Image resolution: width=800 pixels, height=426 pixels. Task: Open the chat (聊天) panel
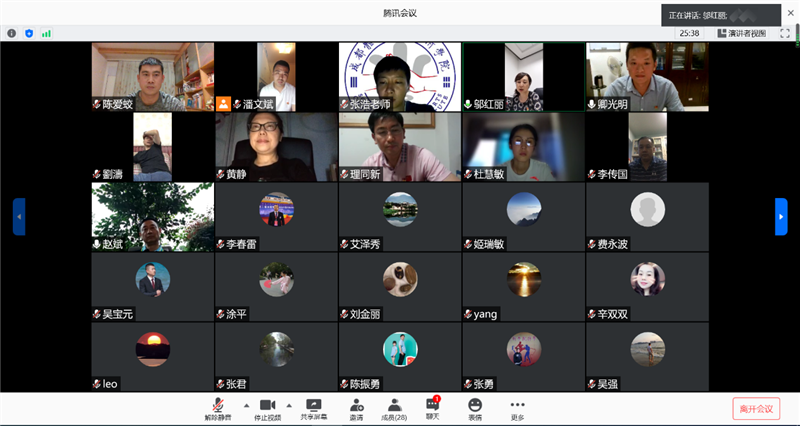point(432,405)
